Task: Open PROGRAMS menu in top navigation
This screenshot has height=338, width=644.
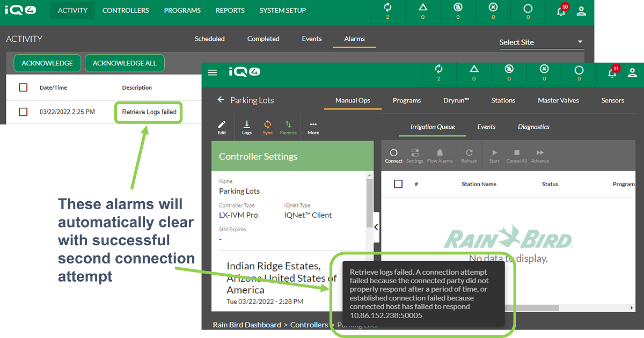Action: [x=182, y=10]
